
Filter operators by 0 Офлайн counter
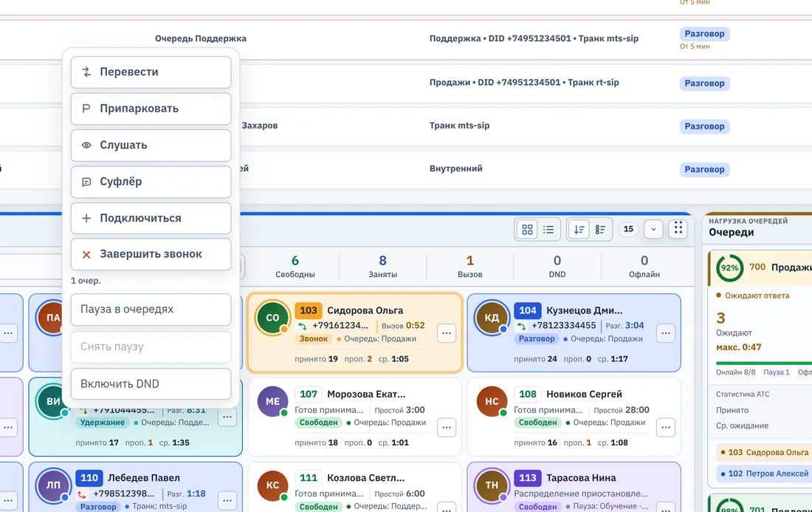coord(644,267)
